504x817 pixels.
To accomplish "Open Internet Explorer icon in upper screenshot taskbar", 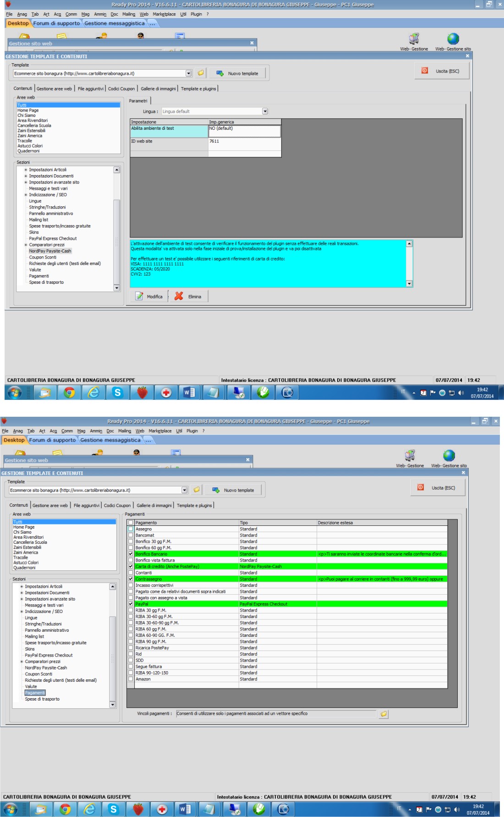I will point(93,392).
